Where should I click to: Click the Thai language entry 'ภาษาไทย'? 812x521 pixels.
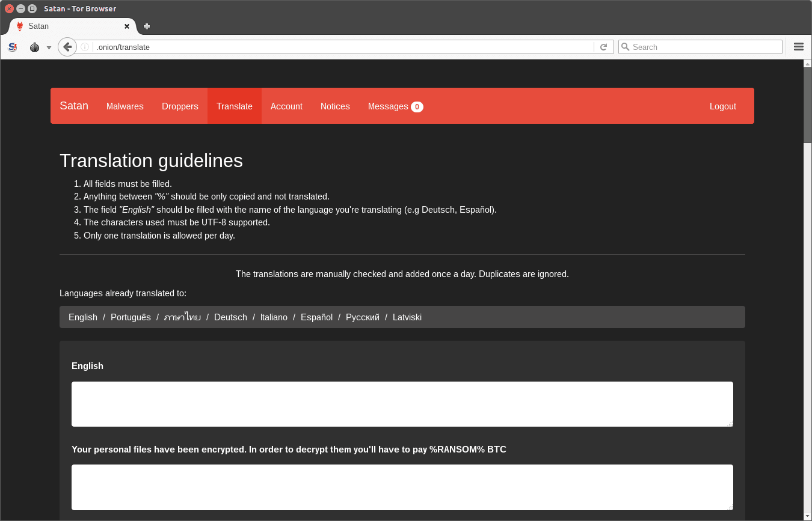tap(182, 317)
